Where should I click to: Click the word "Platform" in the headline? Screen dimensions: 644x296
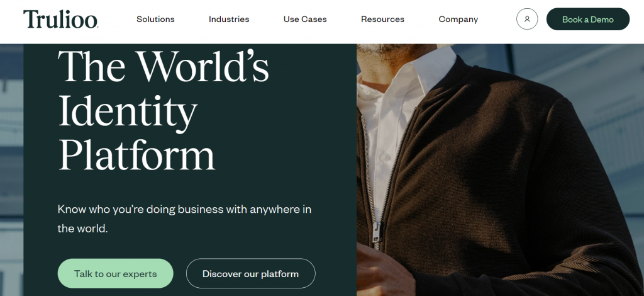tap(136, 154)
